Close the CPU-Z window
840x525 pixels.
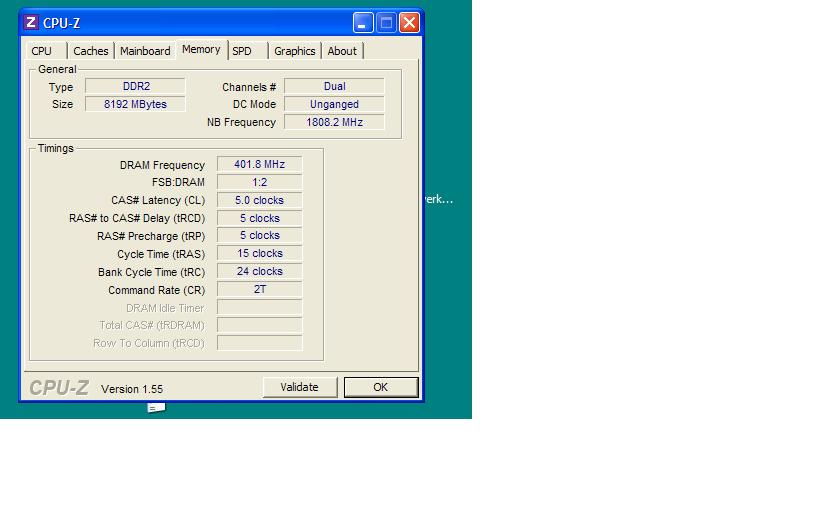[x=409, y=22]
